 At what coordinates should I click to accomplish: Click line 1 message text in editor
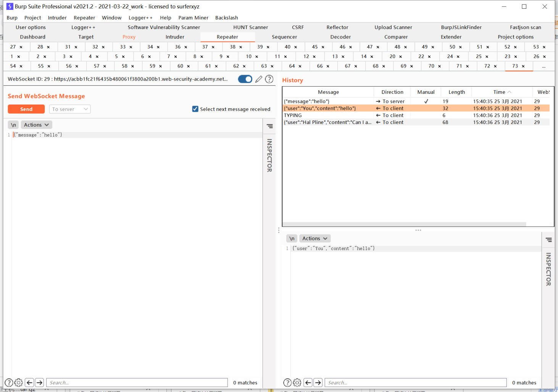click(38, 135)
